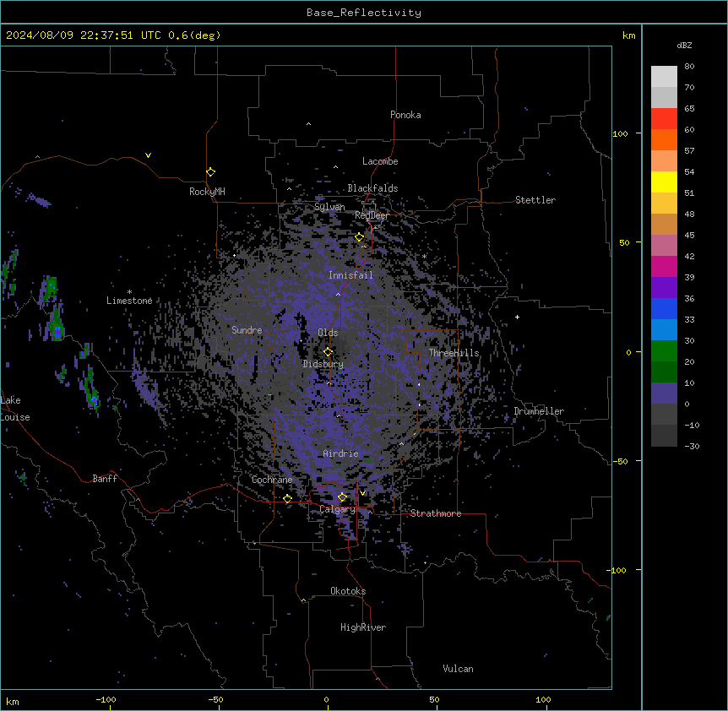This screenshot has height=711, width=728.
Task: Click the yellow station marker south of RedDeer
Action: [360, 237]
